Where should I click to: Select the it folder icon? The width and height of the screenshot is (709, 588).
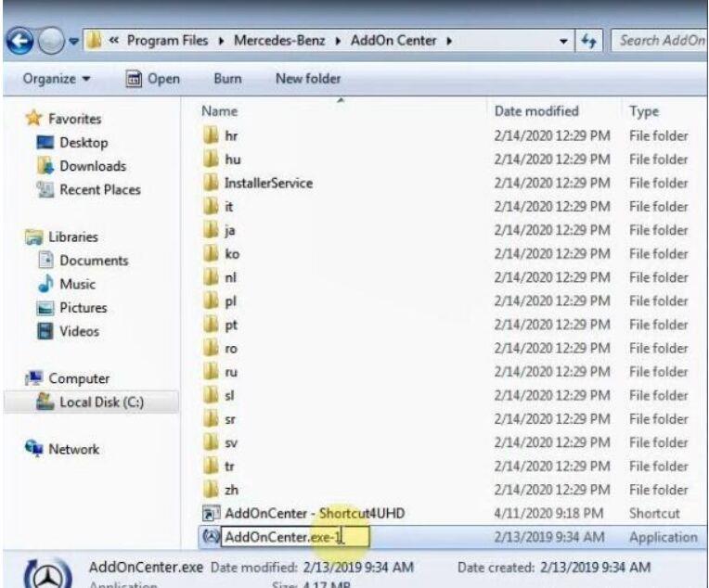211,207
